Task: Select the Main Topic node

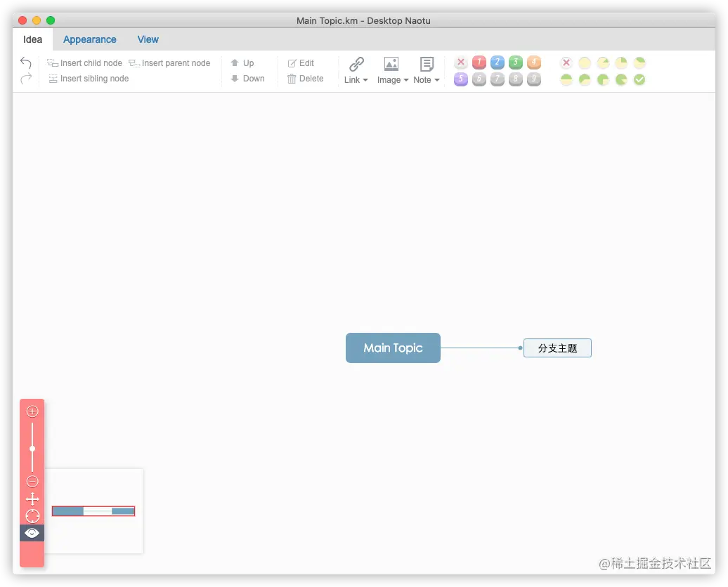Action: [x=393, y=348]
